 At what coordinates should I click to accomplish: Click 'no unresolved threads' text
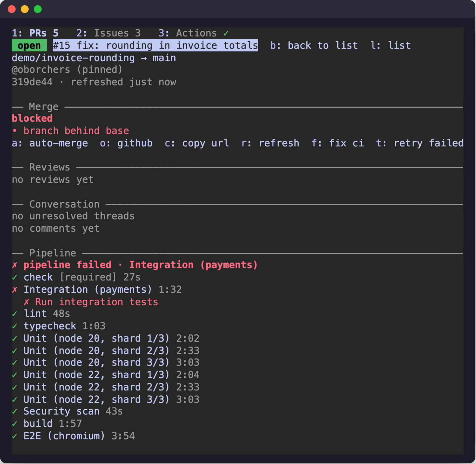[73, 216]
